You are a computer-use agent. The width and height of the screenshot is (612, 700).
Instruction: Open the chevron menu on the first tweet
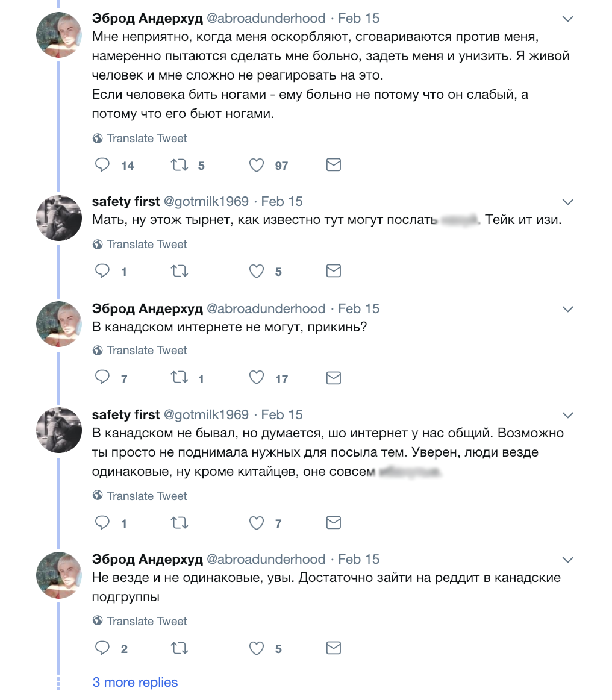click(568, 19)
